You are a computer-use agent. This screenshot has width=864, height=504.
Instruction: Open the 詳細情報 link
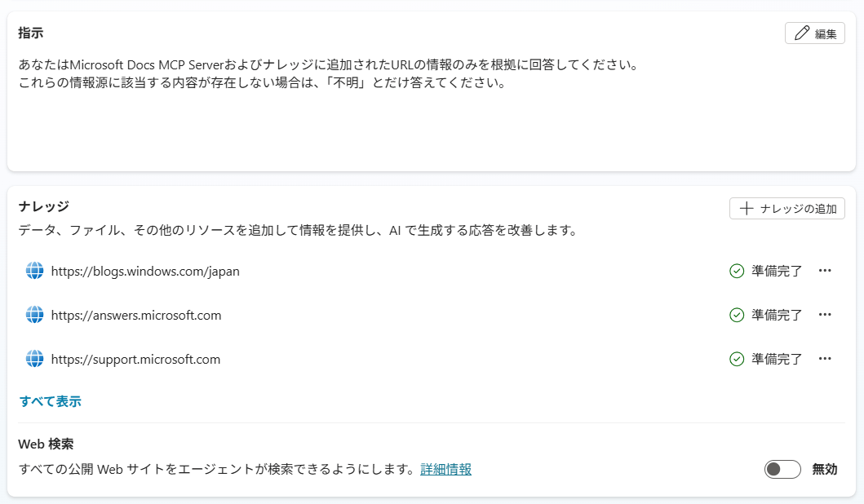click(445, 469)
